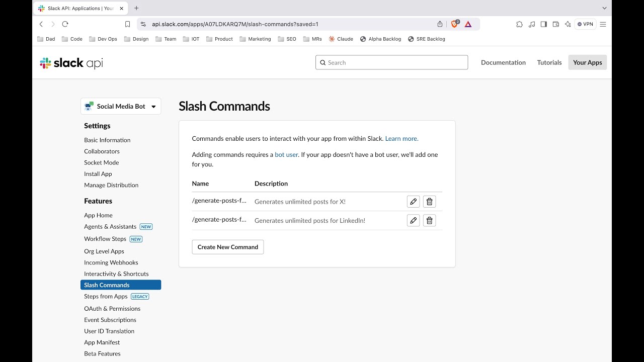Viewport: 644px width, 362px height.
Task: Open the tab search chevron
Action: click(604, 8)
